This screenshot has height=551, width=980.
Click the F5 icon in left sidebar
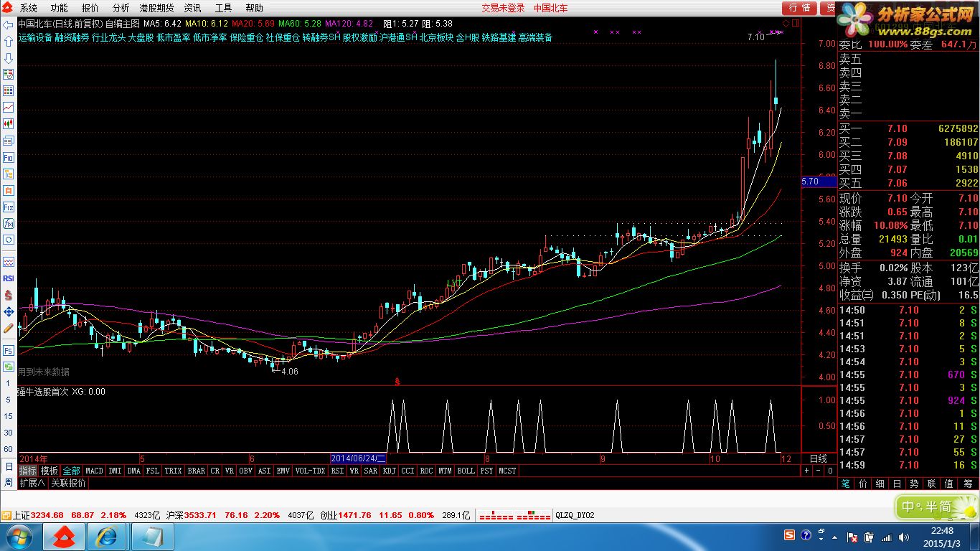coord(9,350)
